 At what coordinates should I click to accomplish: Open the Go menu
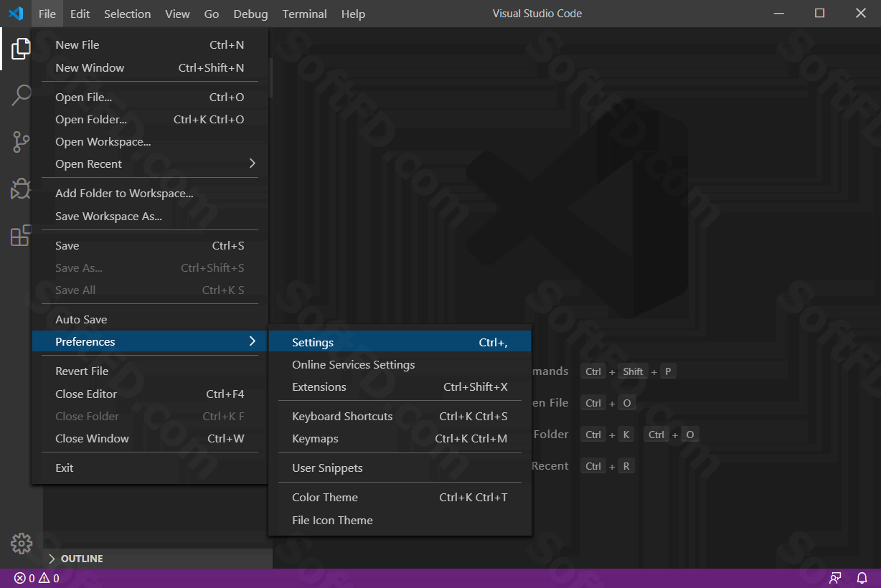(x=212, y=14)
